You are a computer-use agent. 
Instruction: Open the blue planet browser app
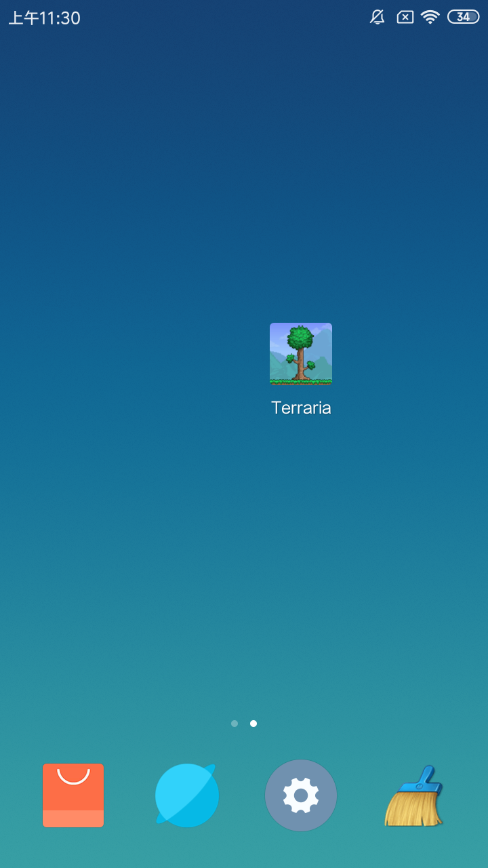187,795
